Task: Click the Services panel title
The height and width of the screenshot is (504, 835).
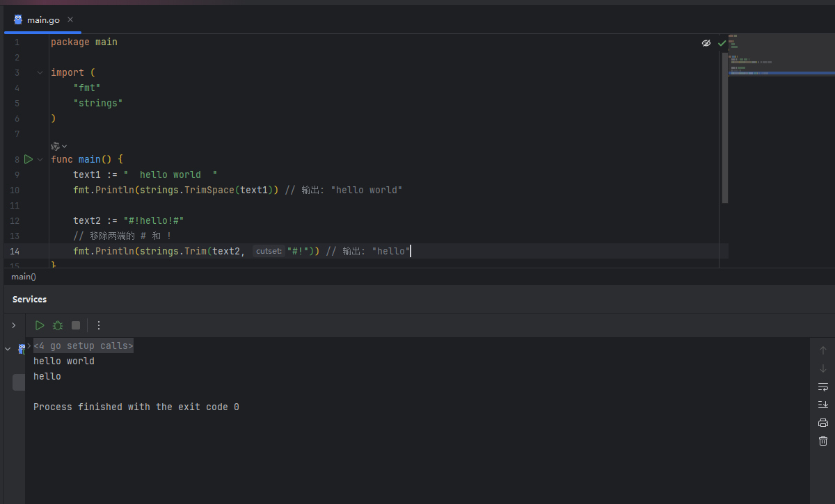Action: (x=30, y=299)
